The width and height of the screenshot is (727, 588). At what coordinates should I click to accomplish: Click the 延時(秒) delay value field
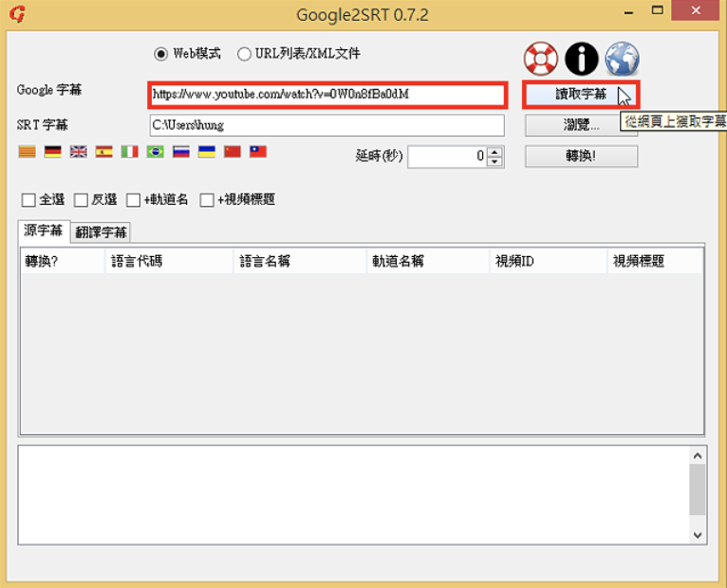pyautogui.click(x=447, y=156)
